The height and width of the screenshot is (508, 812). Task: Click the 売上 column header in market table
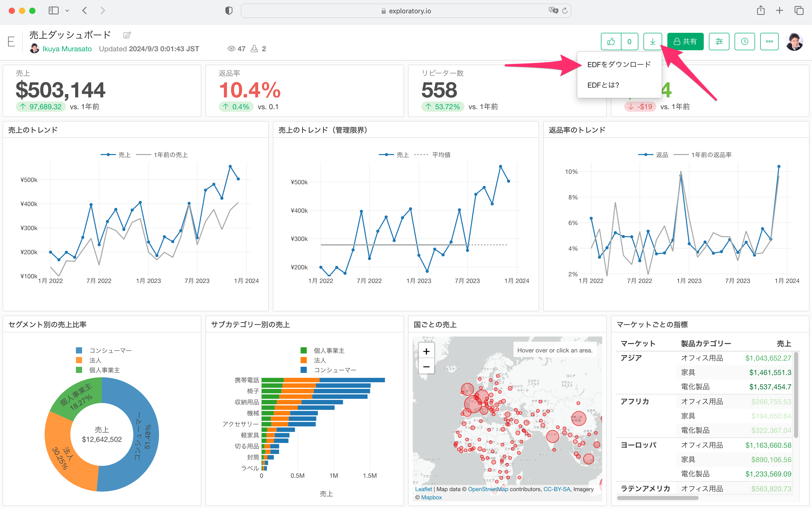(x=784, y=343)
